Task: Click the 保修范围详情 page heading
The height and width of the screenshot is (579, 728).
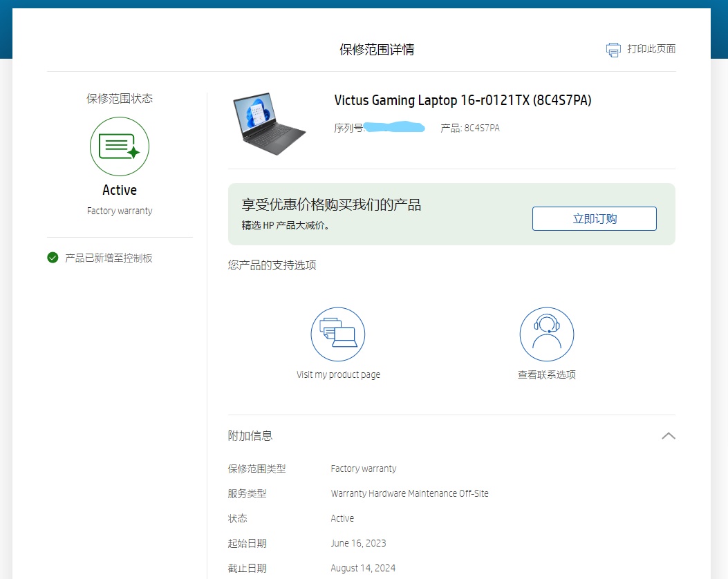Action: [377, 50]
